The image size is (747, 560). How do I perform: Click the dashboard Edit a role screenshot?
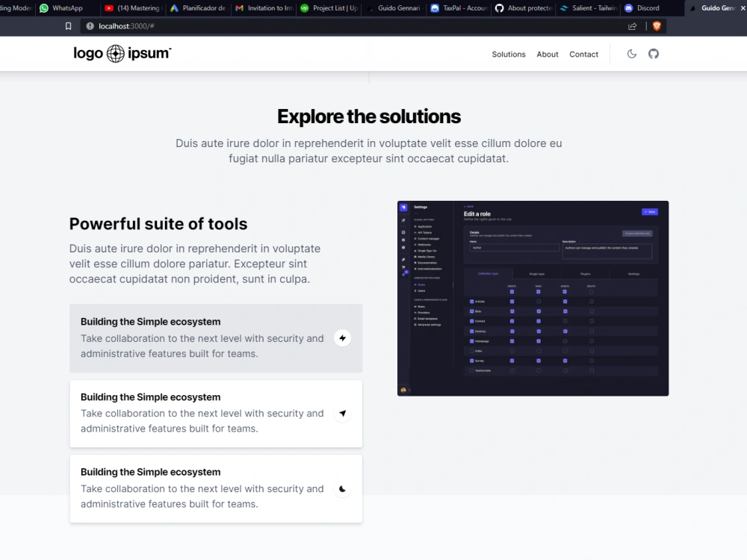click(x=533, y=298)
